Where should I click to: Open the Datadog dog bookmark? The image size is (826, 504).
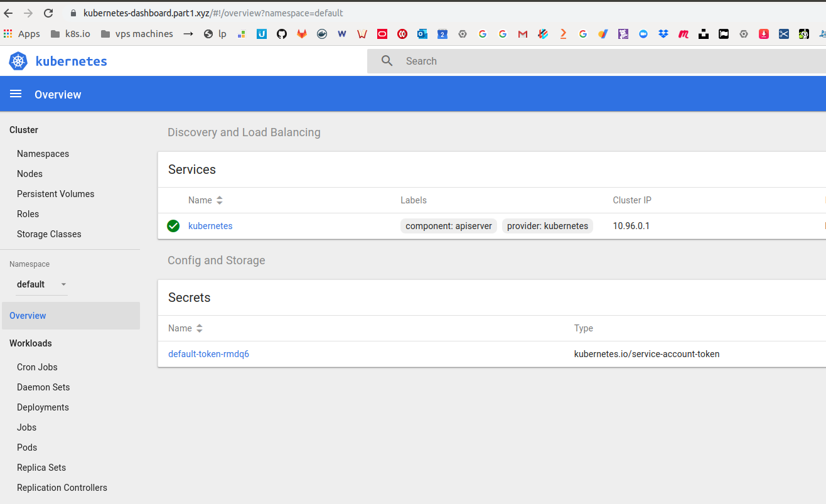tap(623, 34)
